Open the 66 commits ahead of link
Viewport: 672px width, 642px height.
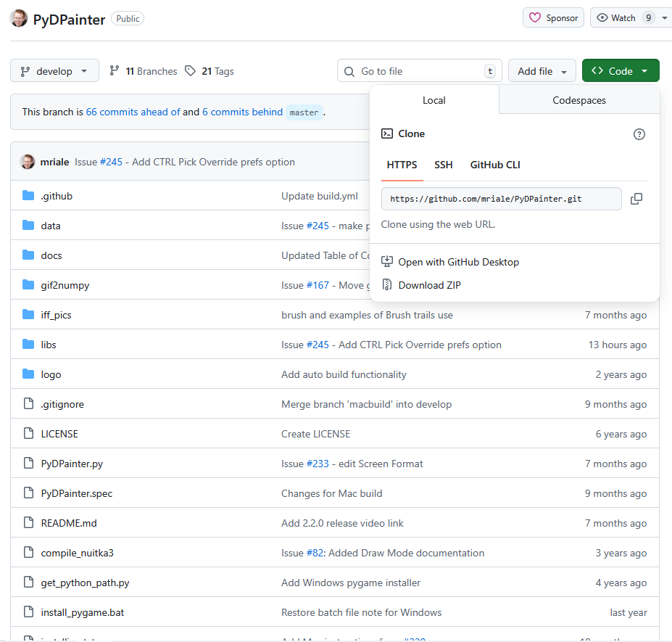[x=133, y=112]
